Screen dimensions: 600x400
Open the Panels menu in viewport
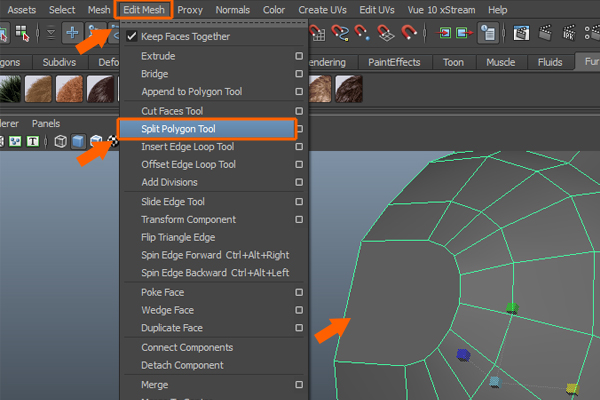(x=46, y=123)
